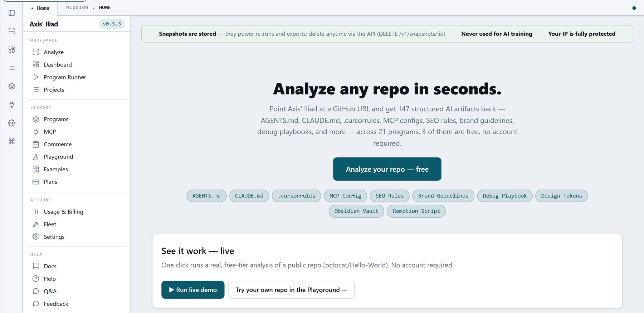Toggle the sidebar panel icon in rail
This screenshot has height=313, width=644.
(11, 13)
